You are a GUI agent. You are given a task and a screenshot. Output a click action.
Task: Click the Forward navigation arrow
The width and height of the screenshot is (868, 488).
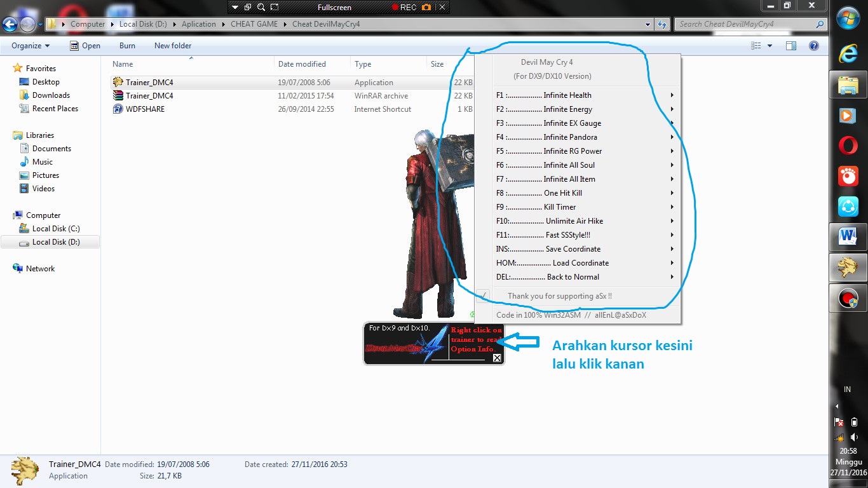tap(27, 25)
